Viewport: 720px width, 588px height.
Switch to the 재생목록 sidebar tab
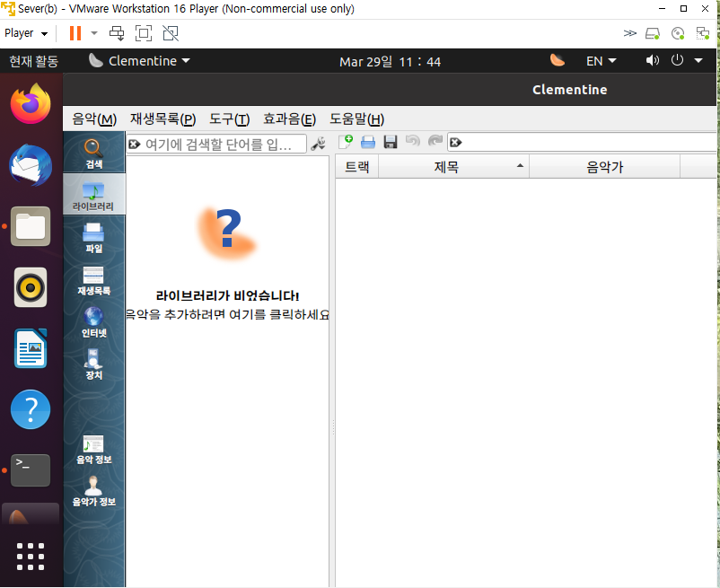pos(93,280)
